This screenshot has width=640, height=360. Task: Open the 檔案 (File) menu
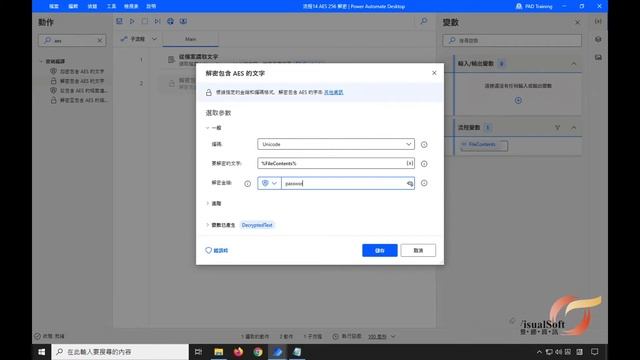[x=54, y=6]
